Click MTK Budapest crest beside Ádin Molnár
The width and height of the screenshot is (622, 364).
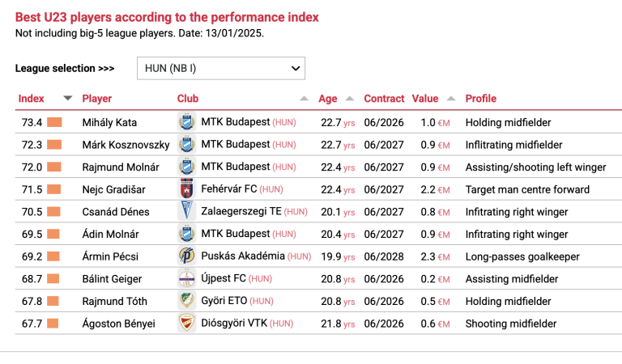click(186, 235)
